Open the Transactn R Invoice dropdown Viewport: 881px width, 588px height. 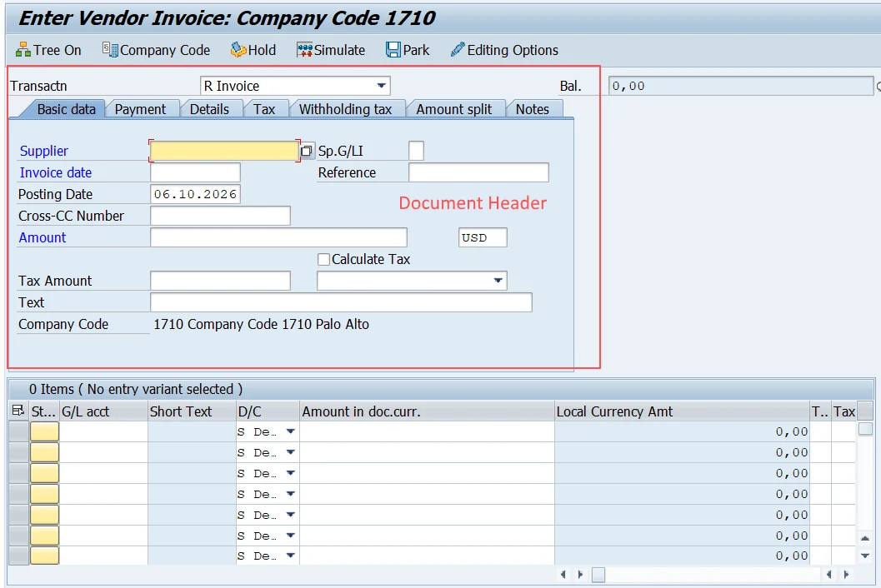tap(381, 86)
